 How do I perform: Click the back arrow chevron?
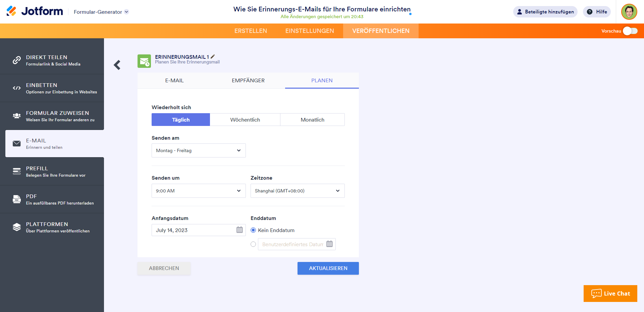click(117, 65)
